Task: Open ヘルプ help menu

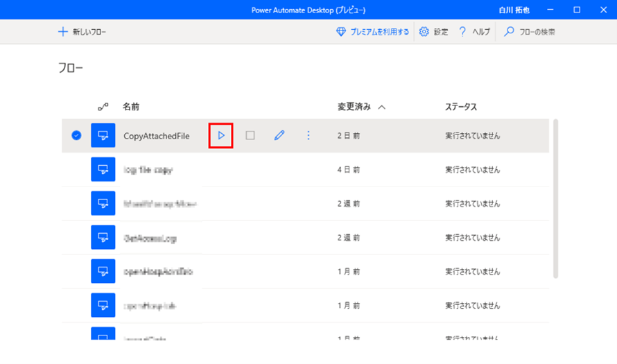Action: [x=475, y=32]
